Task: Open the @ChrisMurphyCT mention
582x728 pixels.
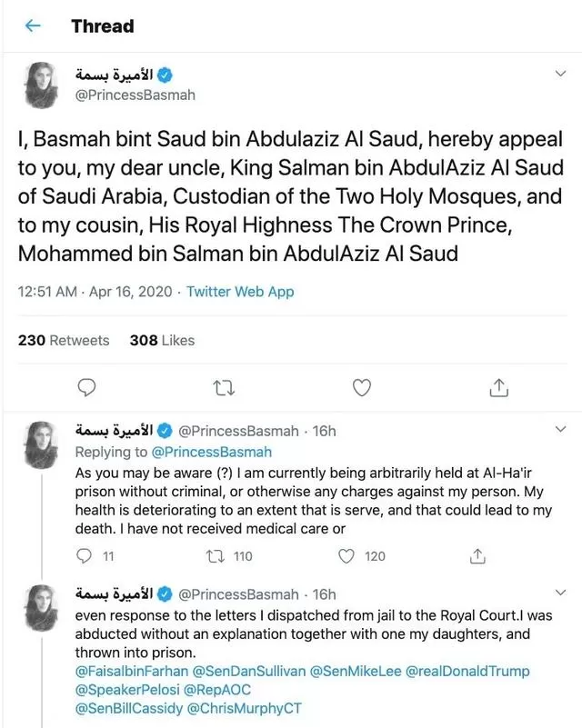Action: [x=245, y=709]
